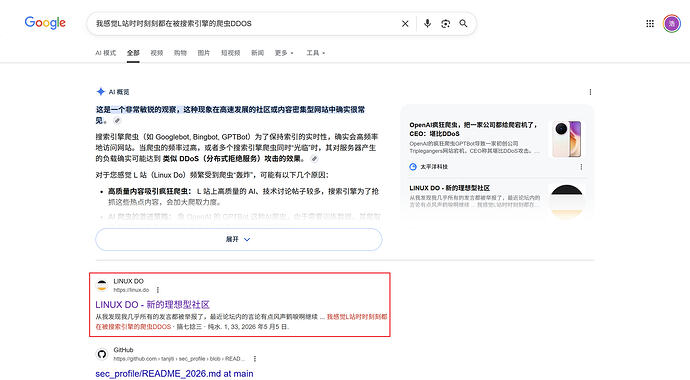Image resolution: width=690 pixels, height=380 pixels.
Task: Expand the AI overview with 展开
Action: 239,239
